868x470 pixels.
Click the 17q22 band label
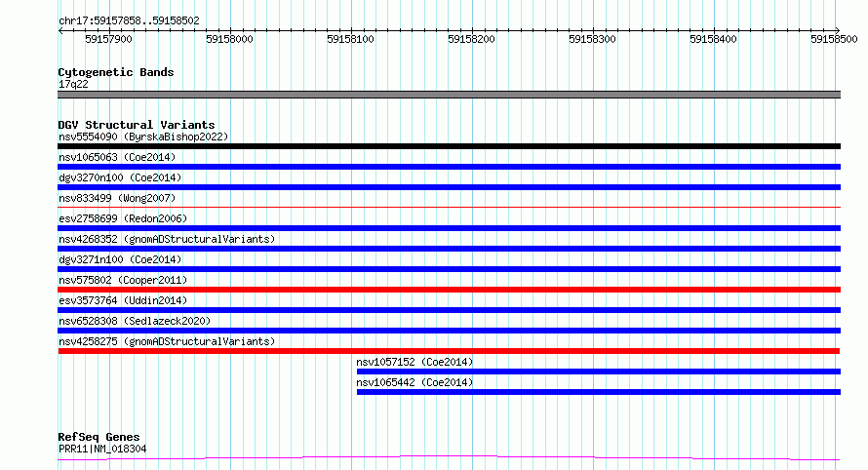click(73, 84)
